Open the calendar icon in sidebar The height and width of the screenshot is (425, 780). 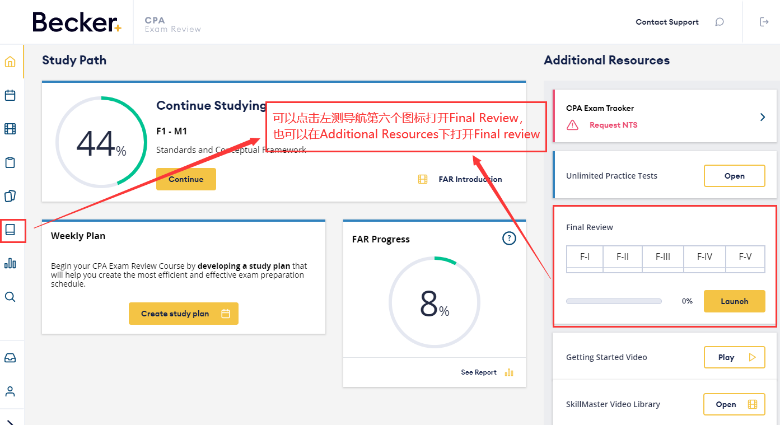coord(11,96)
